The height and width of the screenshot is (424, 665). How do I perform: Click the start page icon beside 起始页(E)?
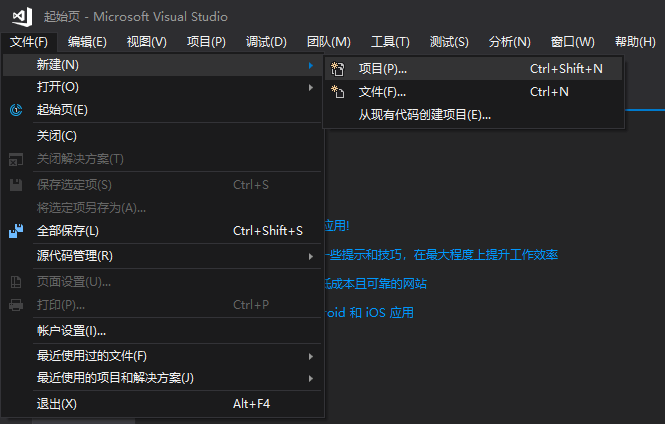click(16, 110)
